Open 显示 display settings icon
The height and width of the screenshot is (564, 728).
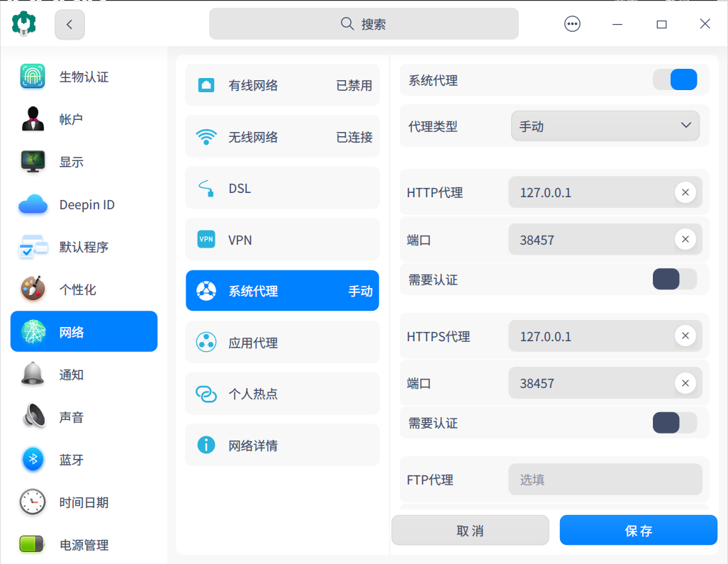point(33,162)
